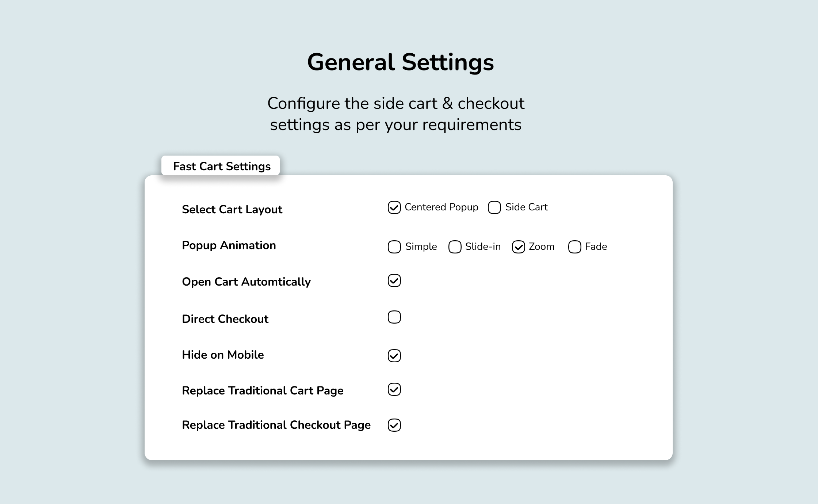Select the Side Cart layout option
This screenshot has width=818, height=504.
494,207
